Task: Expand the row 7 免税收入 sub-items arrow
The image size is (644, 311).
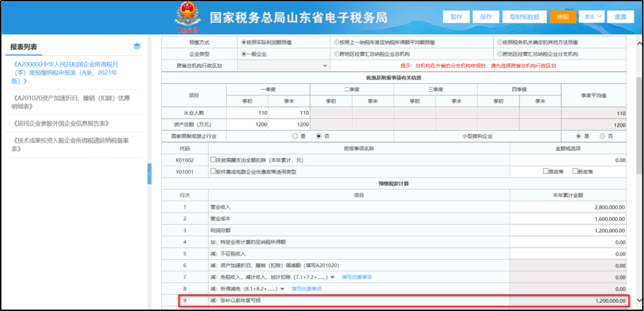Action: tap(332, 278)
